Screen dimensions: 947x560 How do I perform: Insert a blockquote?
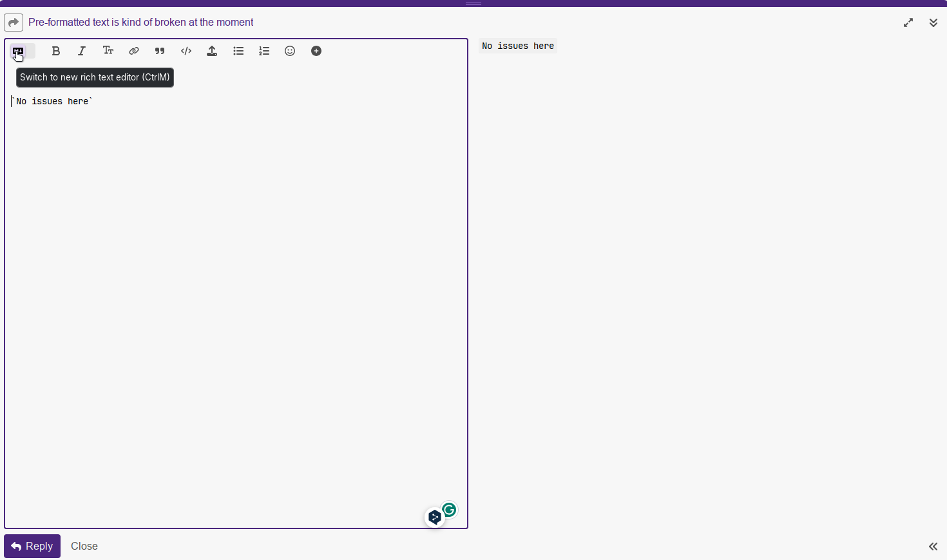[160, 51]
